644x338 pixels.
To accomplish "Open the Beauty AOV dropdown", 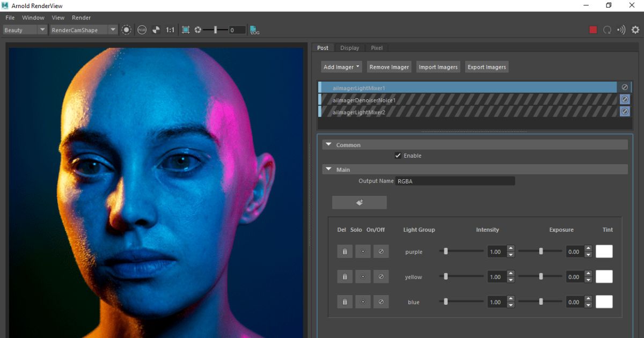I will coord(25,30).
